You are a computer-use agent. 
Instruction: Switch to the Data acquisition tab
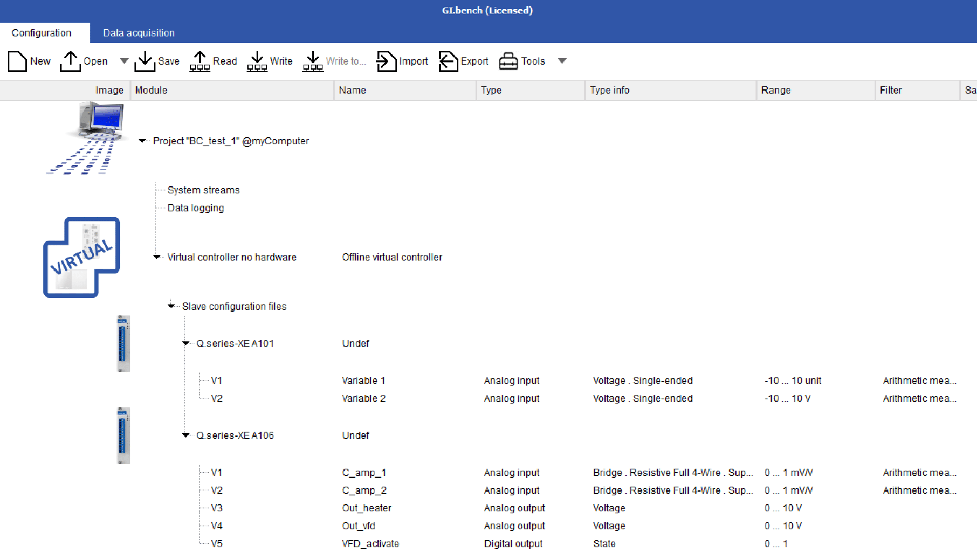139,33
